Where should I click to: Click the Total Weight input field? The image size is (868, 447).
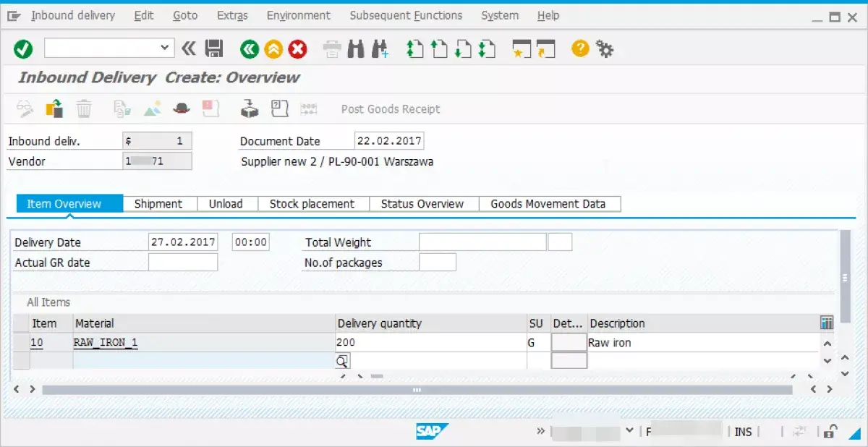[x=482, y=242]
